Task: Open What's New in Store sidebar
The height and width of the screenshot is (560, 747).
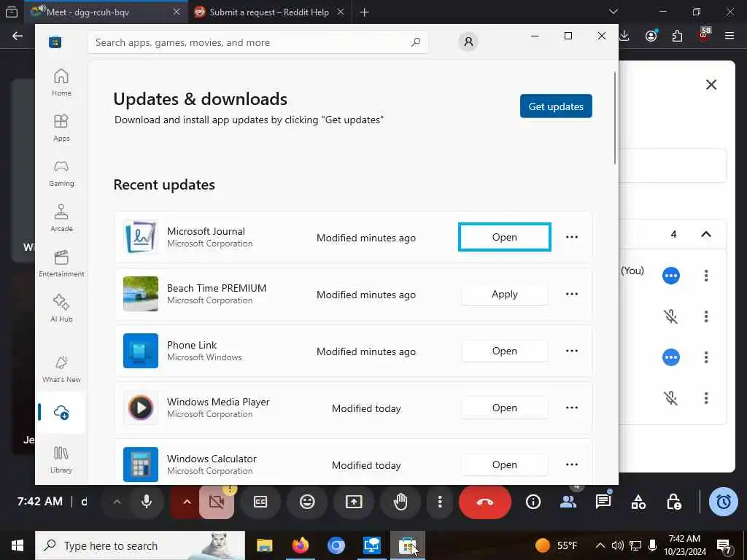Action: tap(61, 369)
